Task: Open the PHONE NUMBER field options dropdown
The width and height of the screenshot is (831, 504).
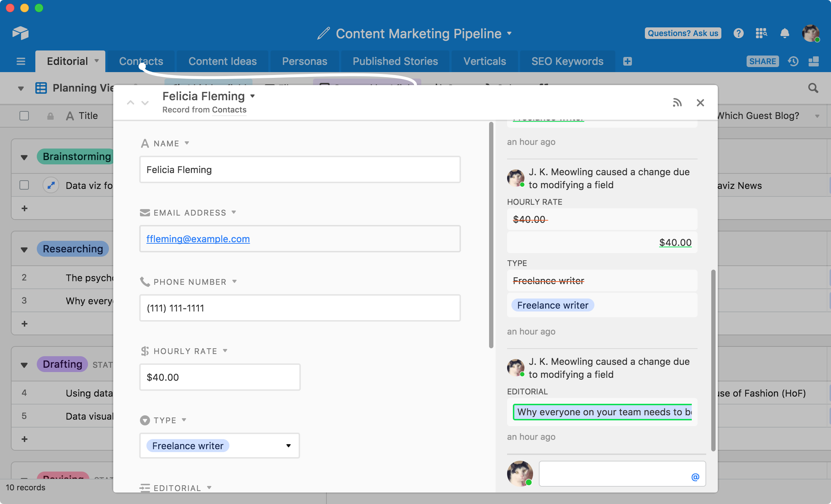Action: click(x=234, y=282)
